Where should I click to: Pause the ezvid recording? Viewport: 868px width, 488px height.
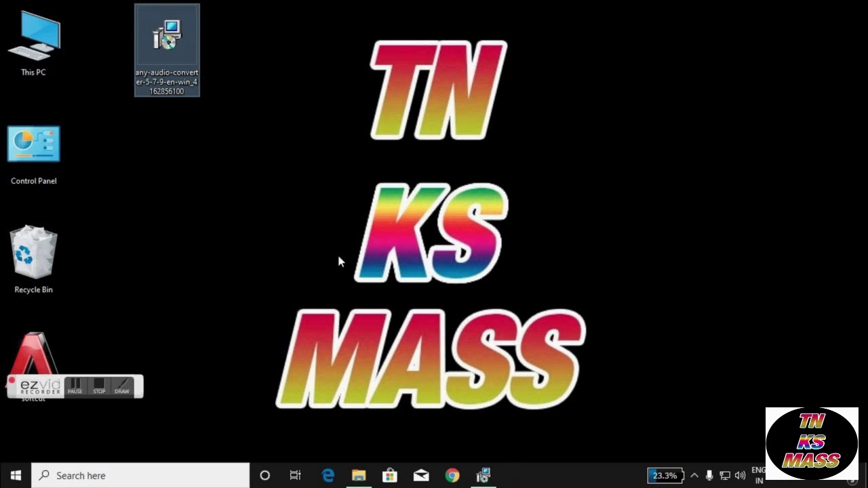tap(75, 386)
